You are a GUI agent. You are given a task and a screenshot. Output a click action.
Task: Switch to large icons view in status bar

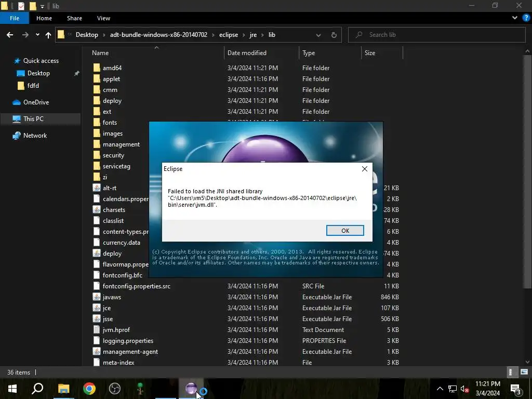point(524,372)
